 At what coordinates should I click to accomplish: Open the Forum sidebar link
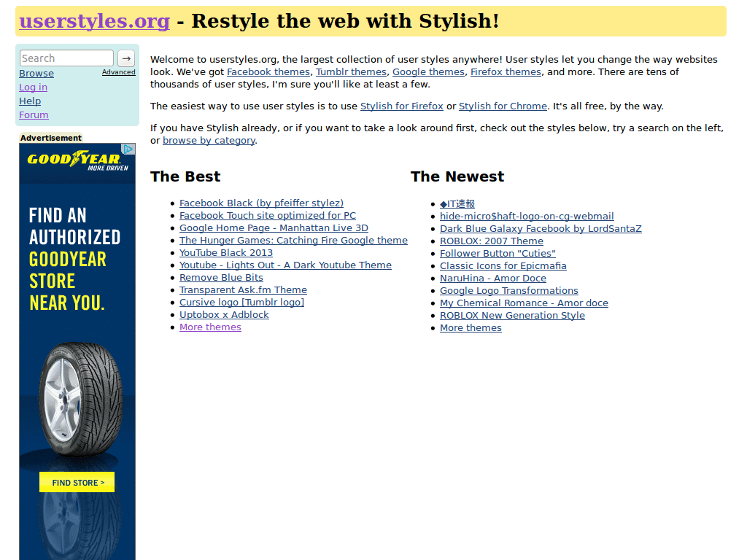click(34, 114)
